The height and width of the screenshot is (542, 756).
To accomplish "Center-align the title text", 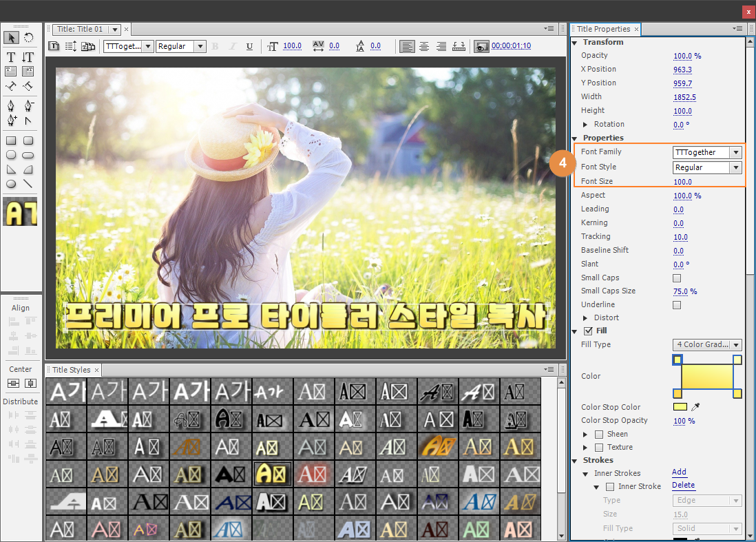I will click(x=424, y=46).
